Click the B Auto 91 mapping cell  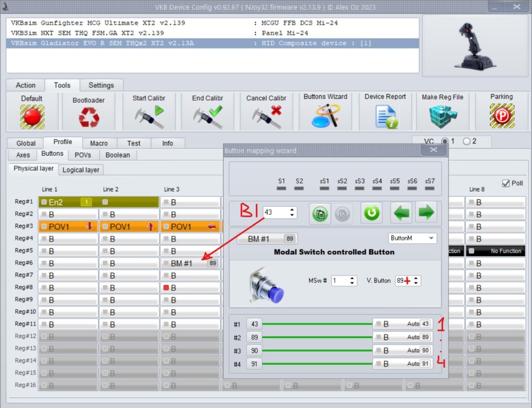pos(402,363)
